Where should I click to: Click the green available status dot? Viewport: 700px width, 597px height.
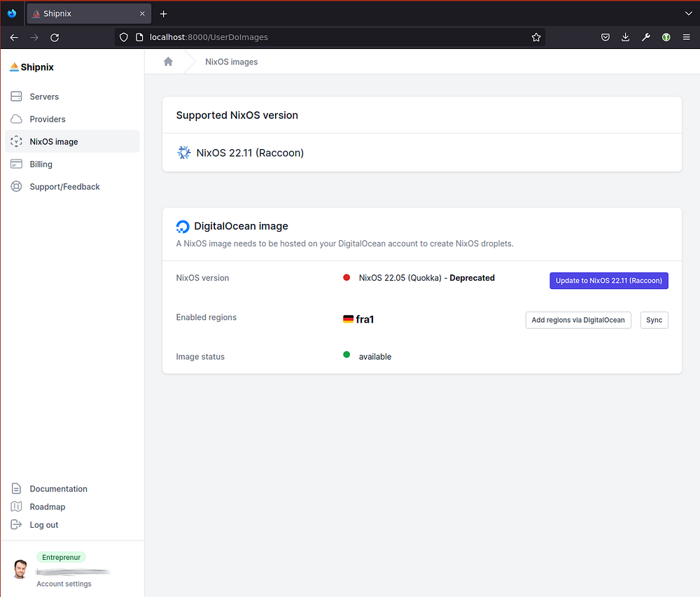click(x=346, y=355)
